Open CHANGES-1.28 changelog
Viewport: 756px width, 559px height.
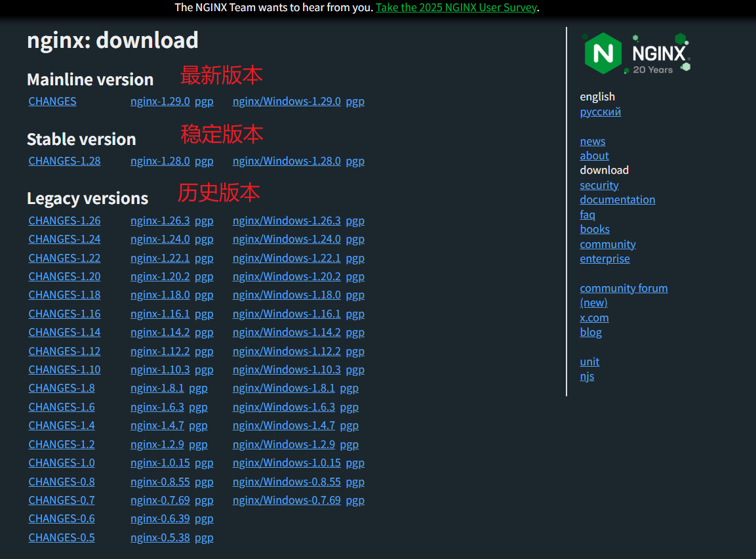(64, 161)
